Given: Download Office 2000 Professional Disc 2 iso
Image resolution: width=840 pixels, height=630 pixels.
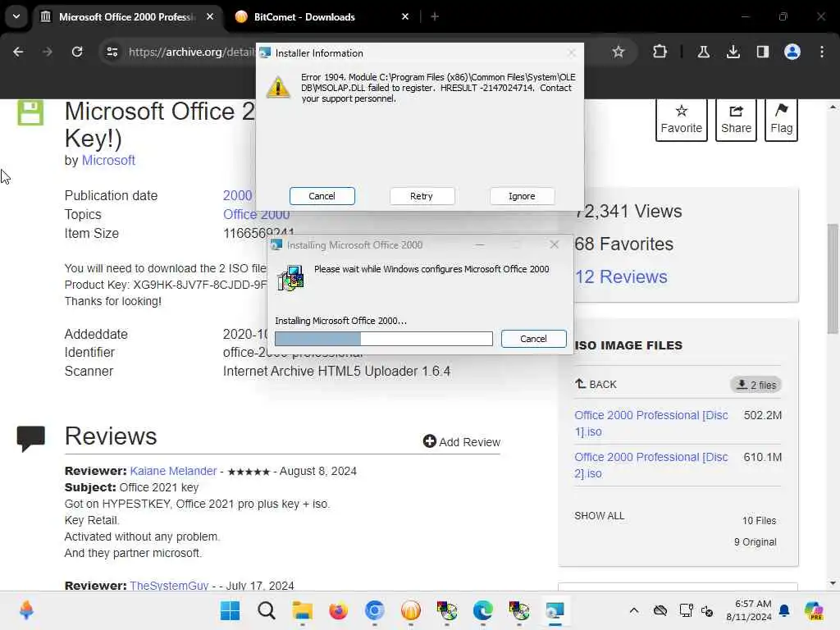Looking at the screenshot, I should click(651, 465).
